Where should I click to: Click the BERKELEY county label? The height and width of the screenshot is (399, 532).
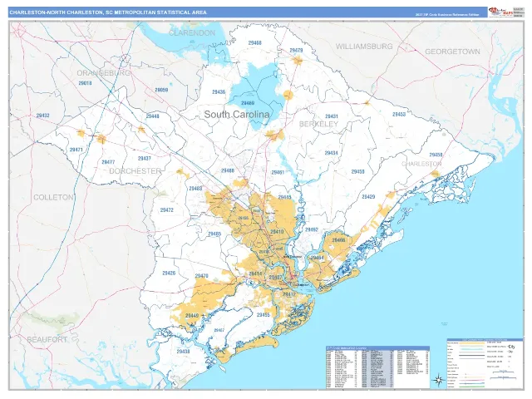(x=318, y=124)
